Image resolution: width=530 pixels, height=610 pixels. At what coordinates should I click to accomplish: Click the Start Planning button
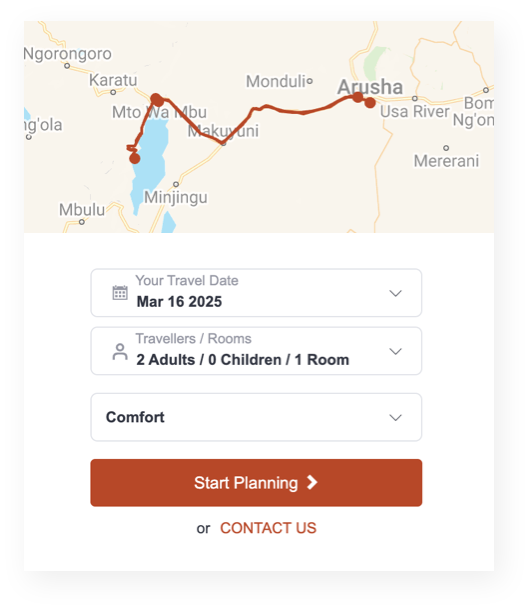coord(256,483)
